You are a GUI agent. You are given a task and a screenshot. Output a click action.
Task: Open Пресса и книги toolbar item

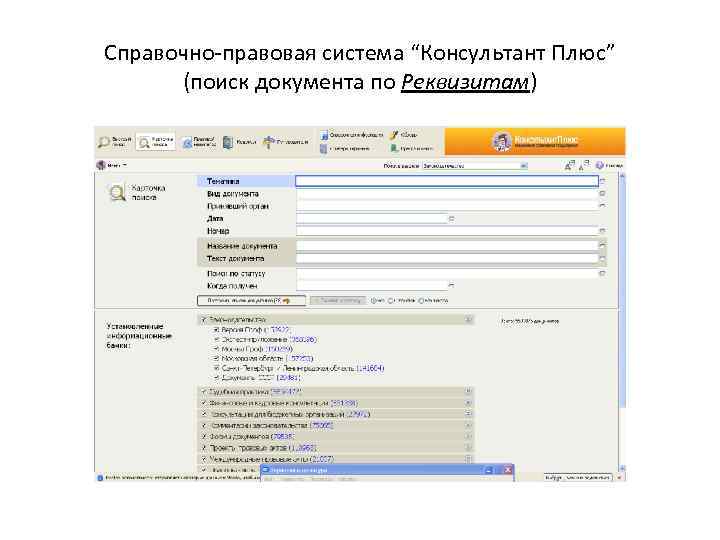411,148
